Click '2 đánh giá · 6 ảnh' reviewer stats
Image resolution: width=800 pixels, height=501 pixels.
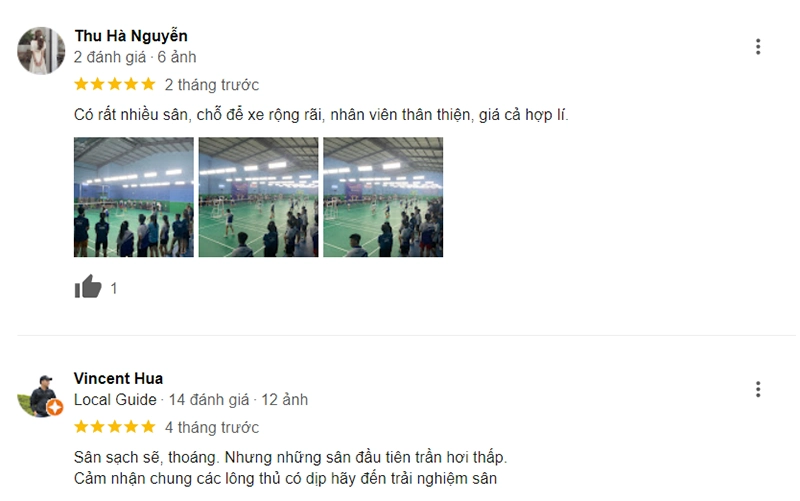[135, 57]
